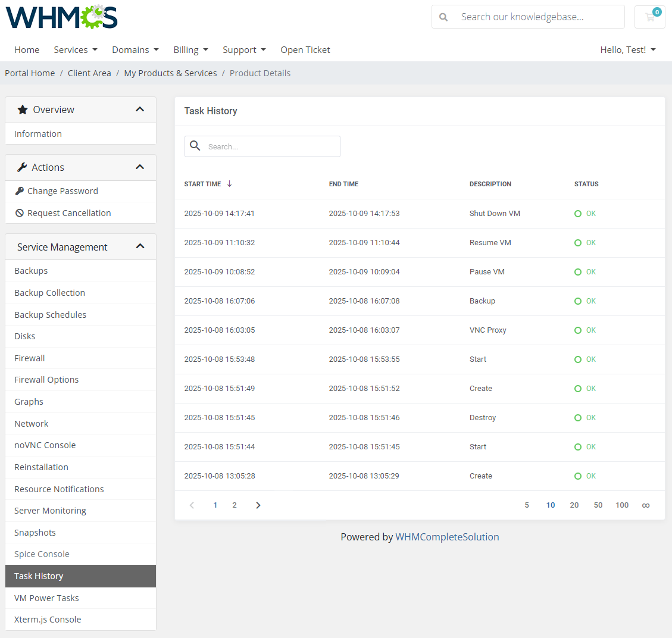
Task: Click the WHMCompleteSolution link
Action: point(447,536)
